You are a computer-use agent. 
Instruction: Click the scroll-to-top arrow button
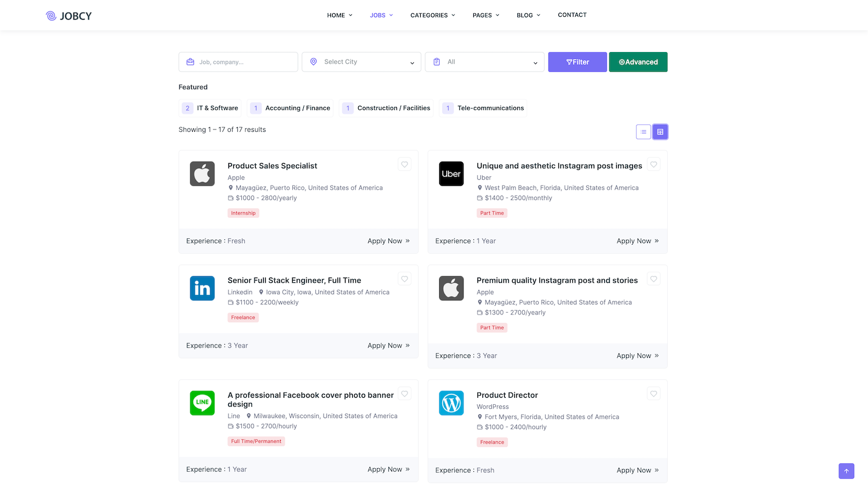click(x=846, y=471)
